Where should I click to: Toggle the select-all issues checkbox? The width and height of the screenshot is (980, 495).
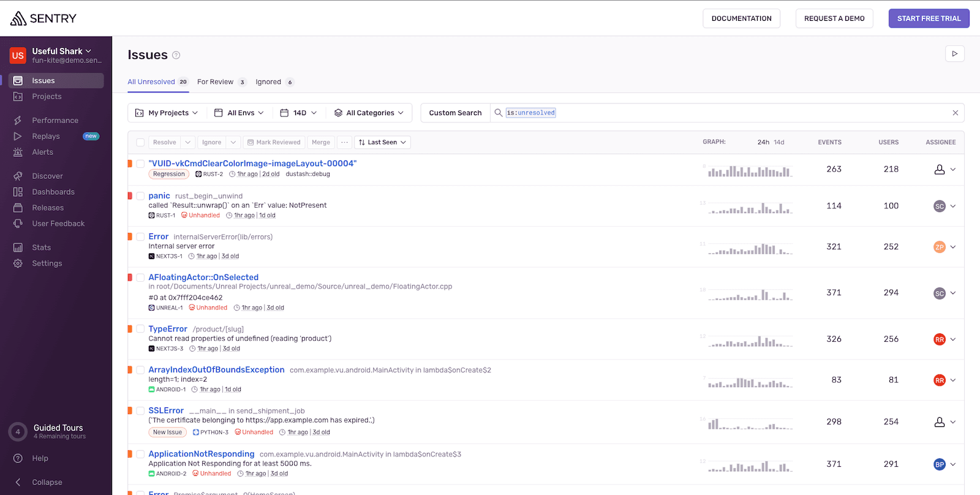(x=140, y=143)
